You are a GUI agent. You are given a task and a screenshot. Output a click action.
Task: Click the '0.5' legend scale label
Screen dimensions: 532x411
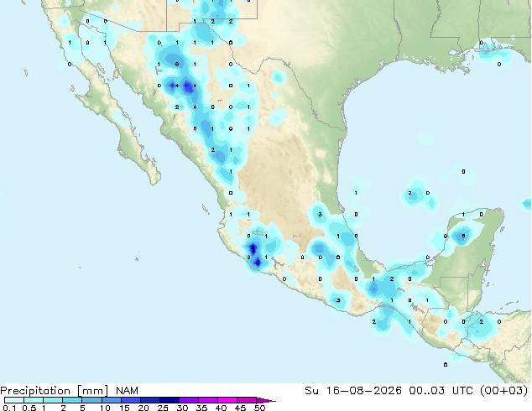tap(29, 408)
